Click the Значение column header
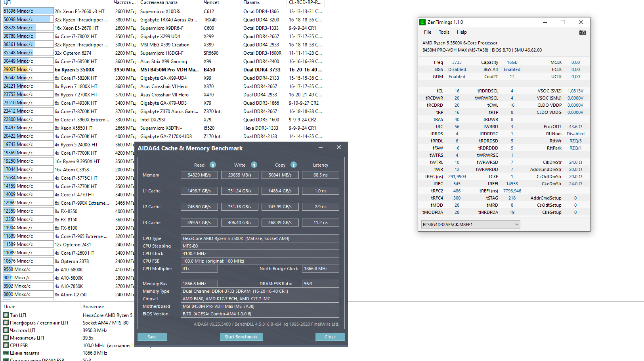This screenshot has height=361, width=644. click(x=94, y=307)
